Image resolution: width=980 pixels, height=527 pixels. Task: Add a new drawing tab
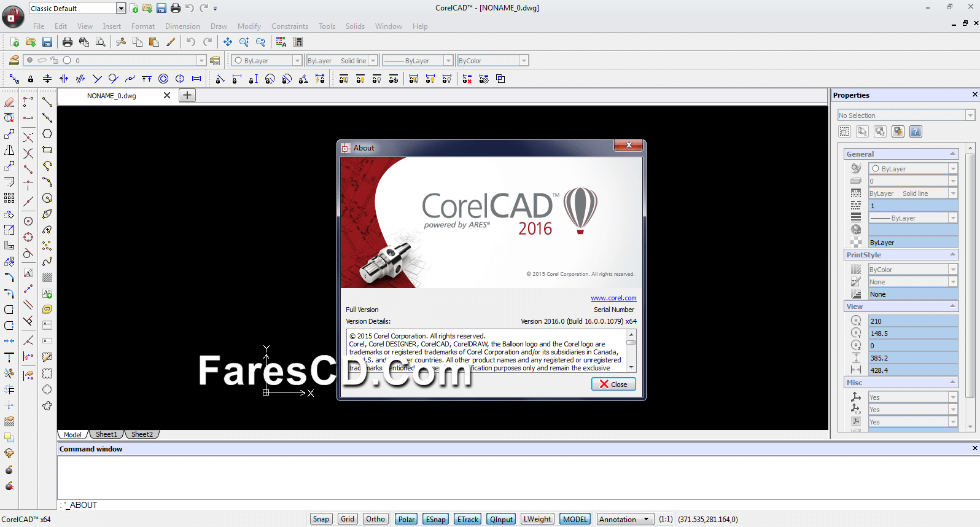point(187,95)
